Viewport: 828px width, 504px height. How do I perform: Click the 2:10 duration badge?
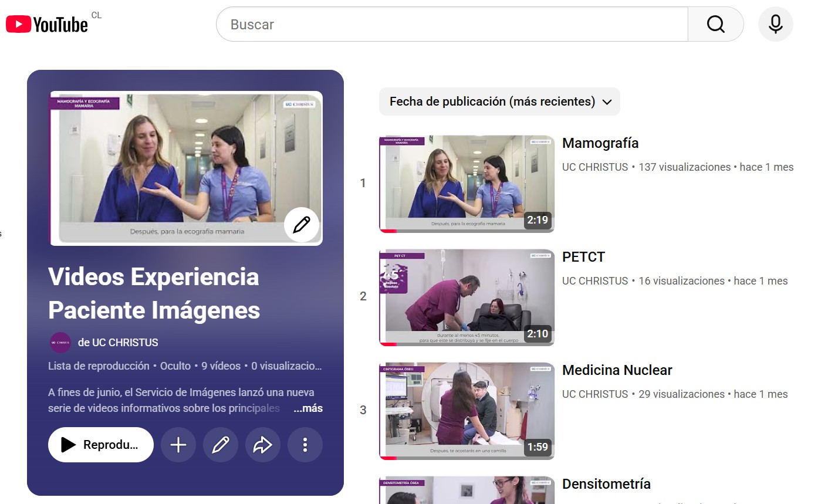click(x=538, y=334)
